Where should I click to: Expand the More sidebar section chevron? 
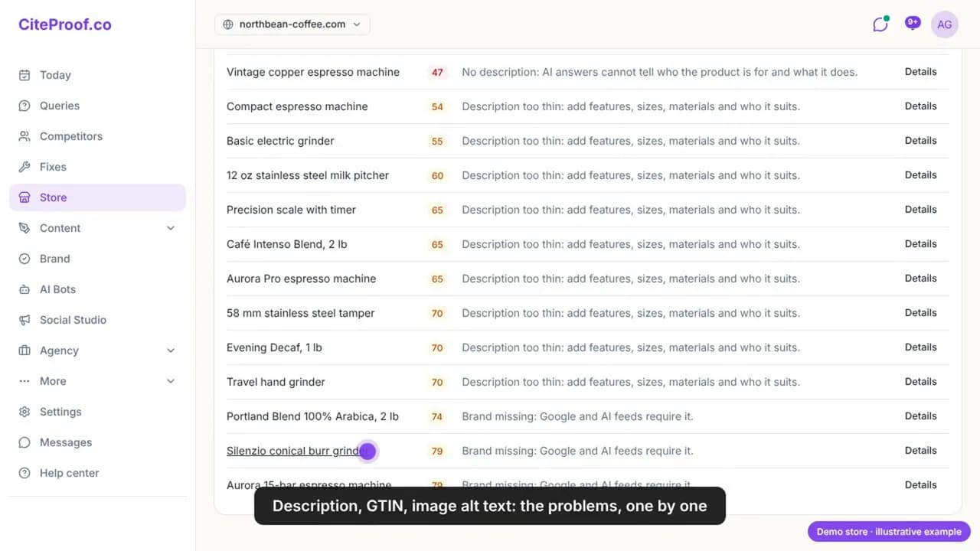click(x=171, y=381)
